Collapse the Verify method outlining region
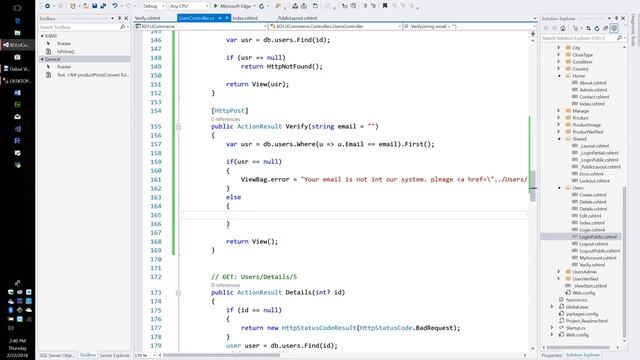Viewport: 640px width, 360px height. 178,127
